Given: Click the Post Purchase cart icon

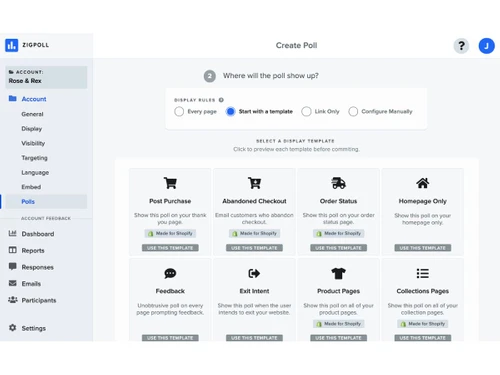Looking at the screenshot, I should 170,183.
